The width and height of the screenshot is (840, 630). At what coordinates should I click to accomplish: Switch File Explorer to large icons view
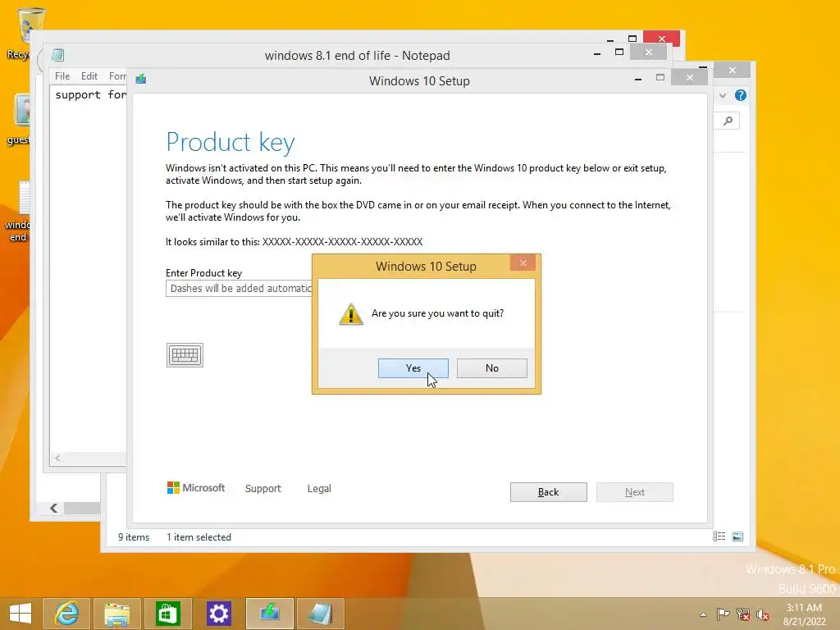click(x=737, y=536)
